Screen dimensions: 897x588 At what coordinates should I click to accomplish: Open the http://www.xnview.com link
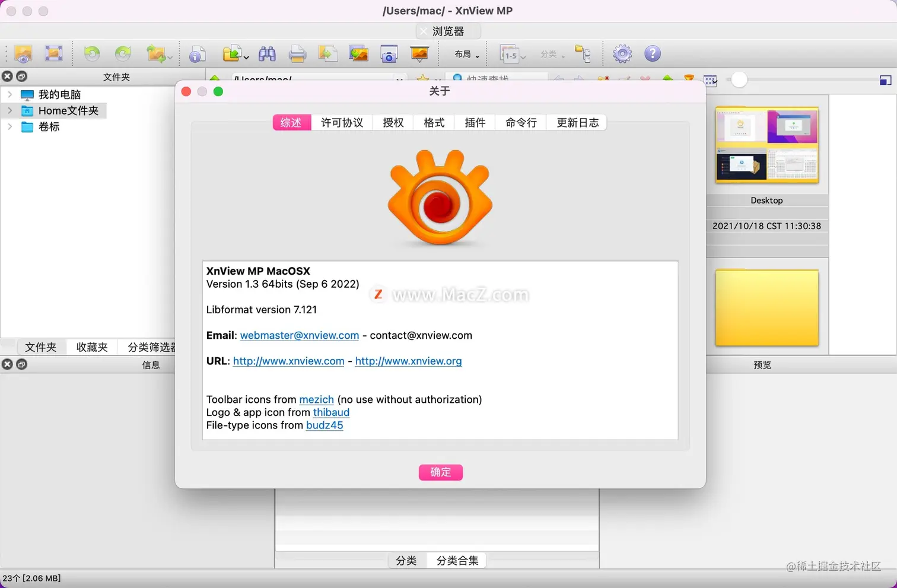(x=288, y=361)
